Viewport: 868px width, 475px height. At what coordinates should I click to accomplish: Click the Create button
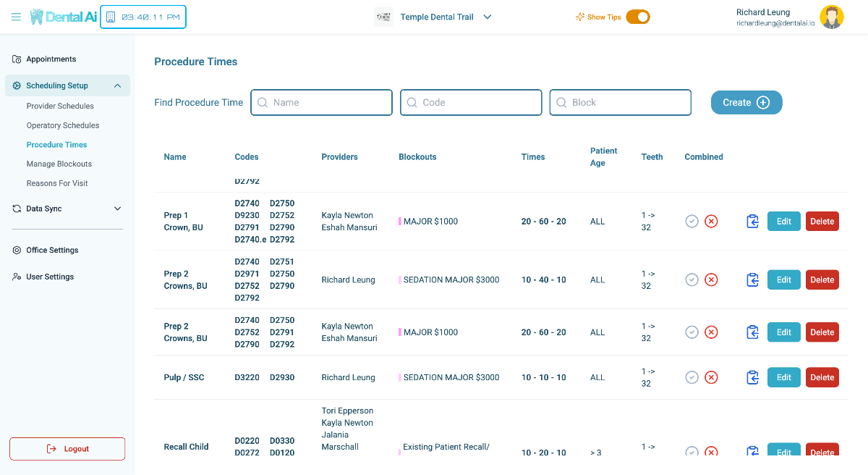(746, 103)
